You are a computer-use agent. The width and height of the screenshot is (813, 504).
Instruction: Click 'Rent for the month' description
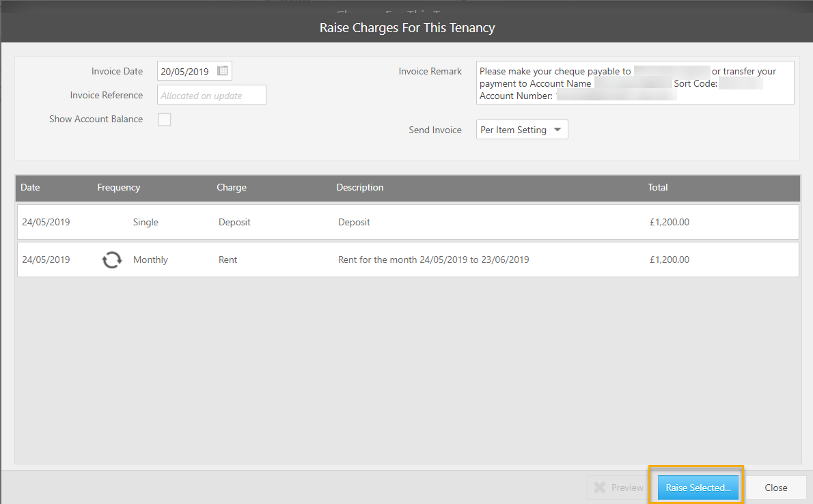[x=433, y=260]
